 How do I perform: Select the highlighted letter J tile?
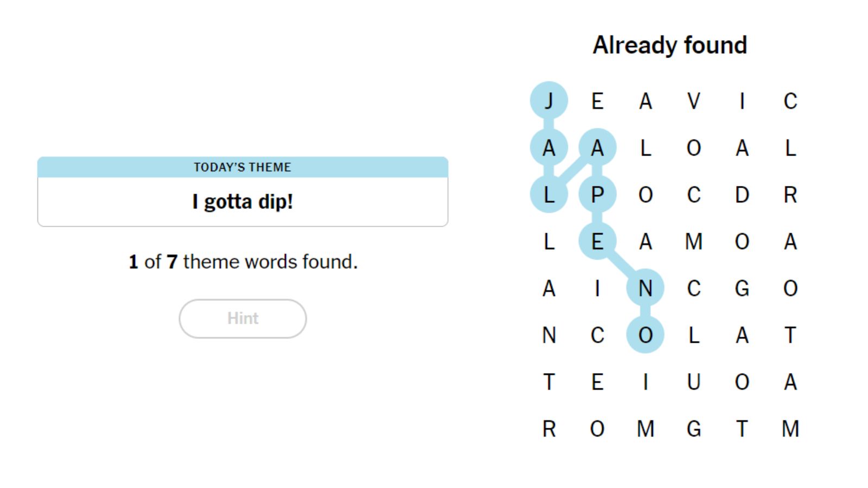tap(549, 101)
